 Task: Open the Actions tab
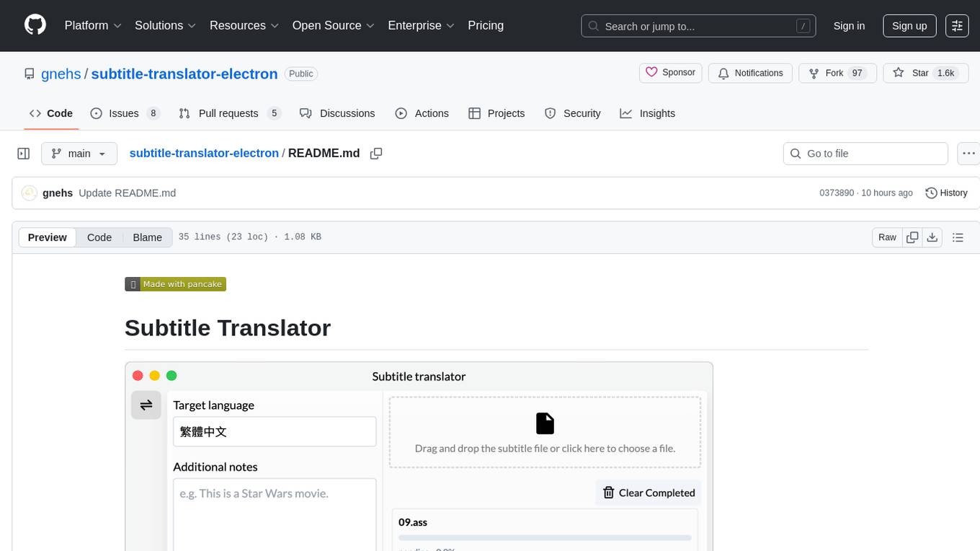422,113
